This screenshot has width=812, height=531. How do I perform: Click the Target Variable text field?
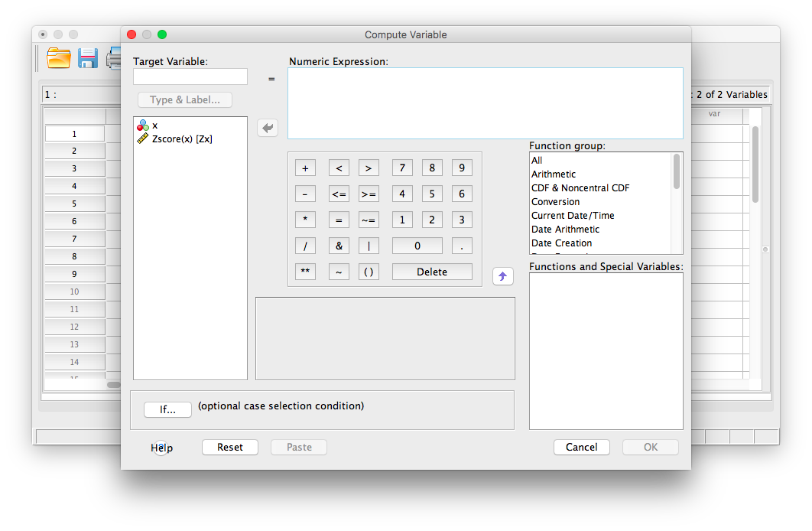pos(190,77)
